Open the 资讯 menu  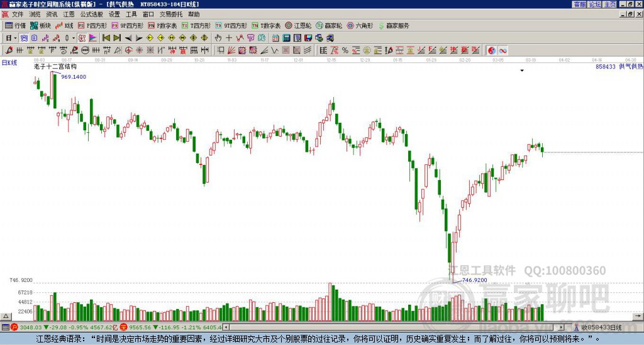[52, 14]
